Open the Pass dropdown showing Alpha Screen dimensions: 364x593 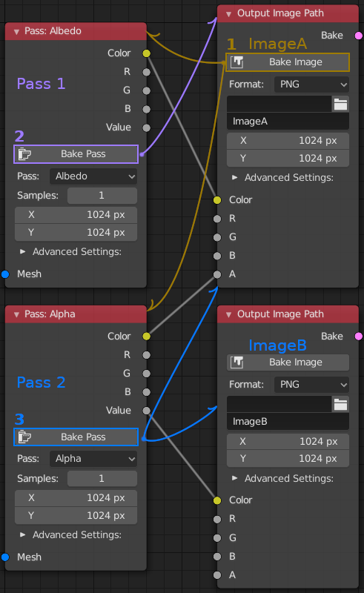93,459
